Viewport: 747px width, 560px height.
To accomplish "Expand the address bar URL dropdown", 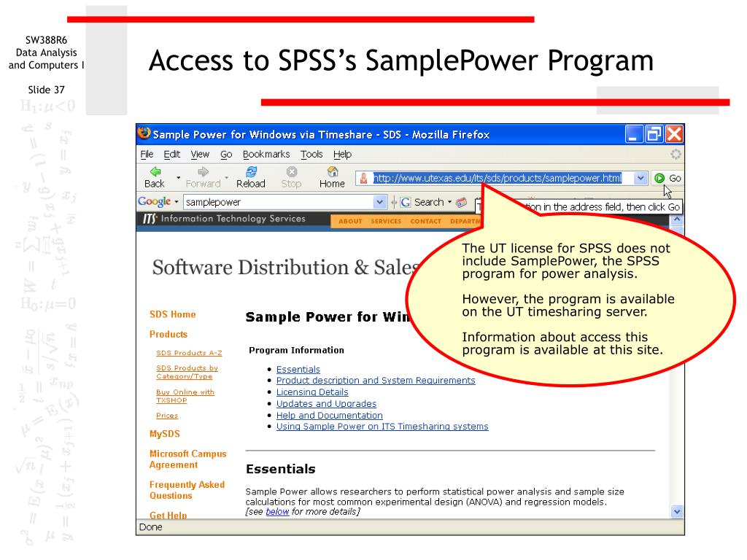I will tap(640, 178).
